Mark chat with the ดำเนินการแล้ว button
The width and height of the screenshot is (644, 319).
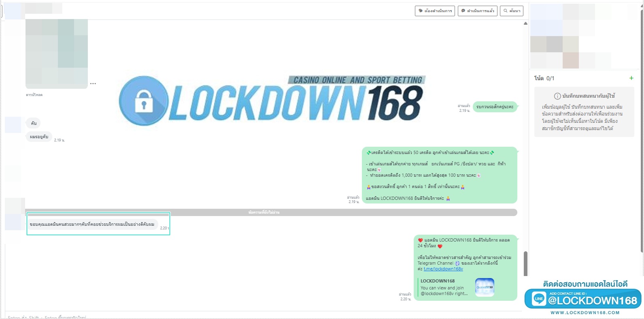coord(478,11)
